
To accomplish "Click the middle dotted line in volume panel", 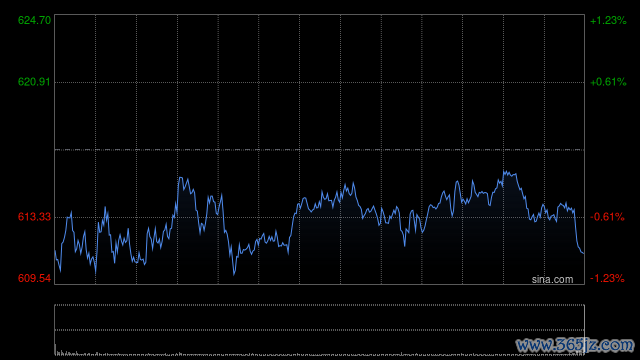I will 320,330.
